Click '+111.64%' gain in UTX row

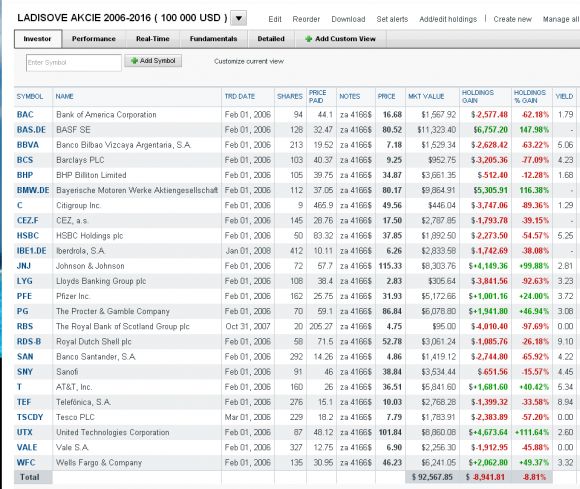532,433
